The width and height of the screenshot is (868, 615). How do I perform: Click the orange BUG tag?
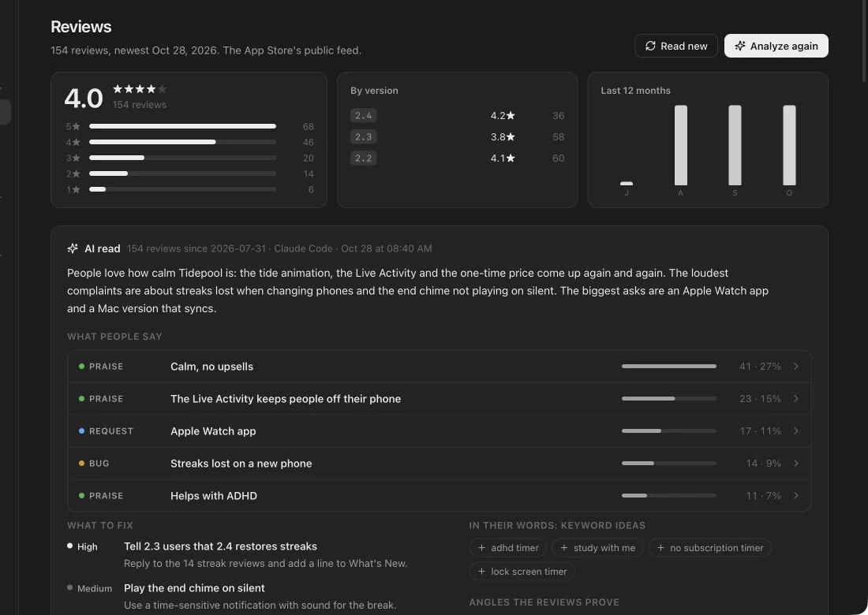click(x=94, y=464)
